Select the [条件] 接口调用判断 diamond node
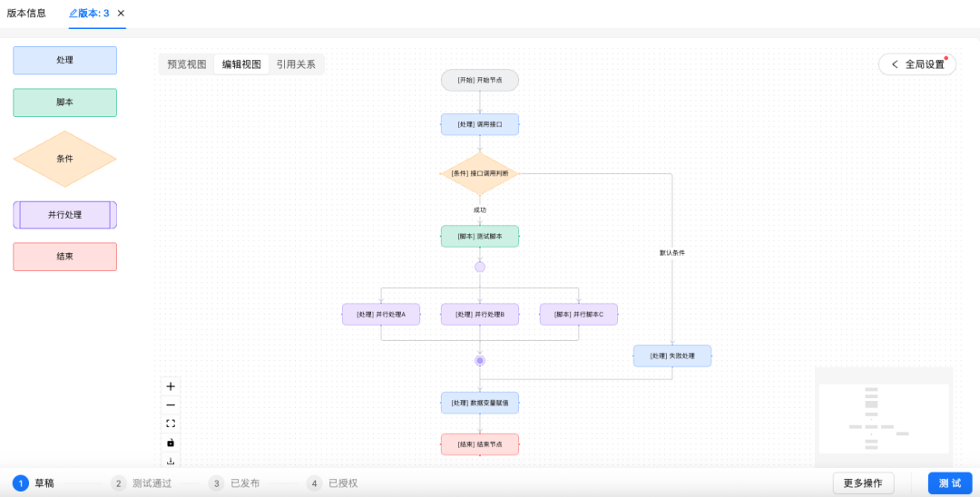The image size is (980, 497). pos(480,173)
